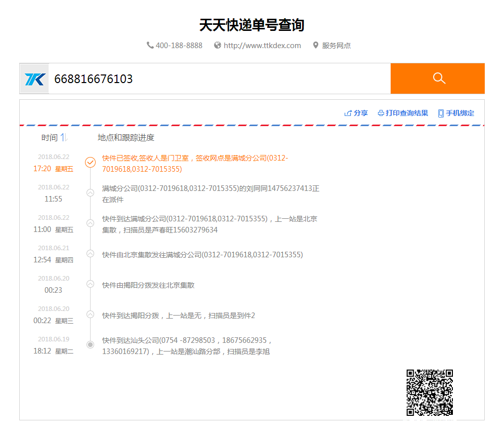This screenshot has width=504, height=429.
Task: Click 打印查询结果 to print results
Action: pos(407,113)
